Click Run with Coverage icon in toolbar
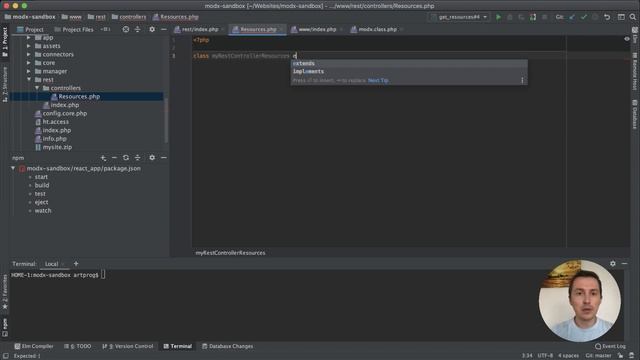Screen dimensions: 640x360 point(521,17)
